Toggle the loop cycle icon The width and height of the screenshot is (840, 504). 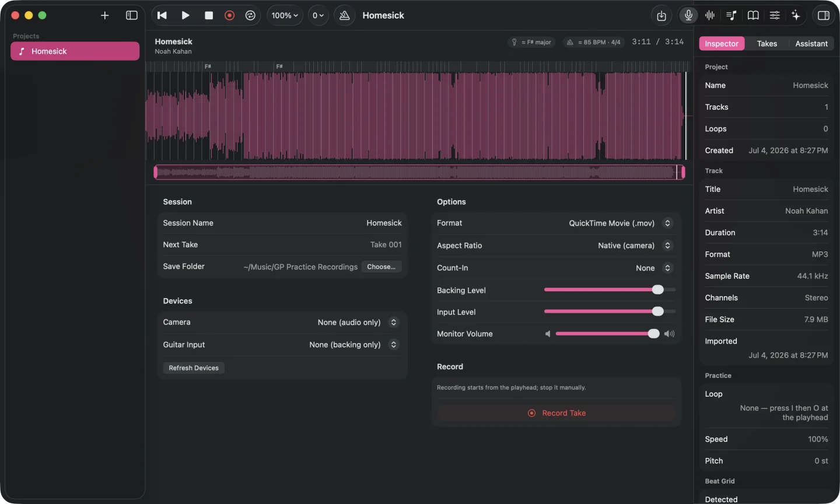250,16
